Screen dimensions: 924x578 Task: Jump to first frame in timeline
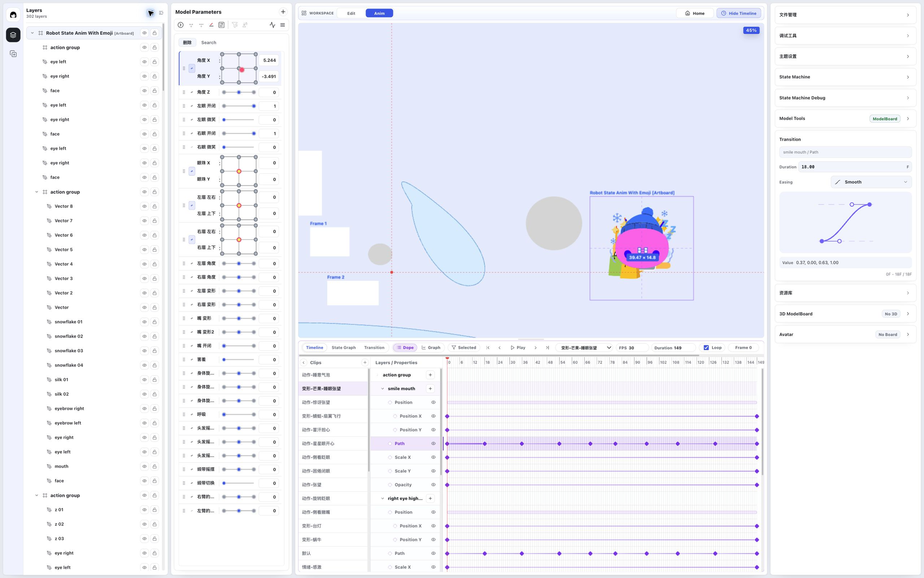pyautogui.click(x=488, y=348)
